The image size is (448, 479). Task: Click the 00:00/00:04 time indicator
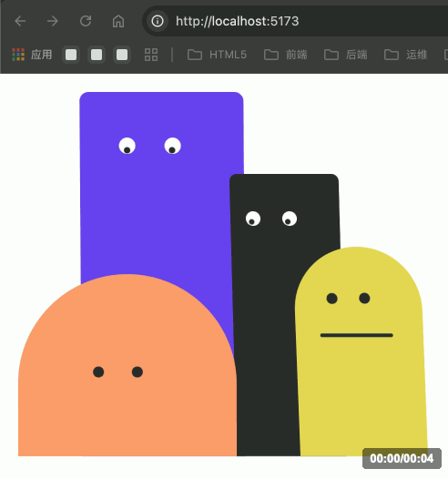click(x=402, y=458)
